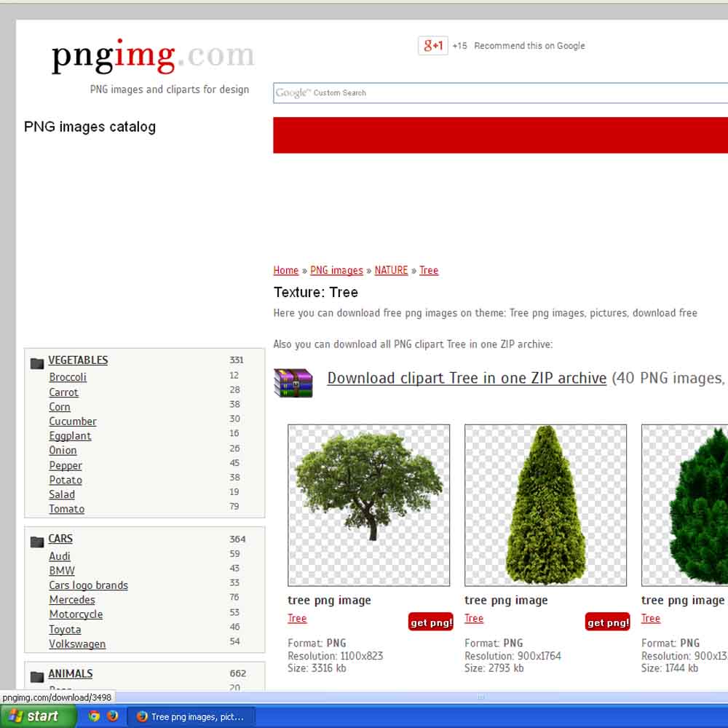Open the dark green tree thumbnail
Screen dimensions: 728x728
[685, 505]
